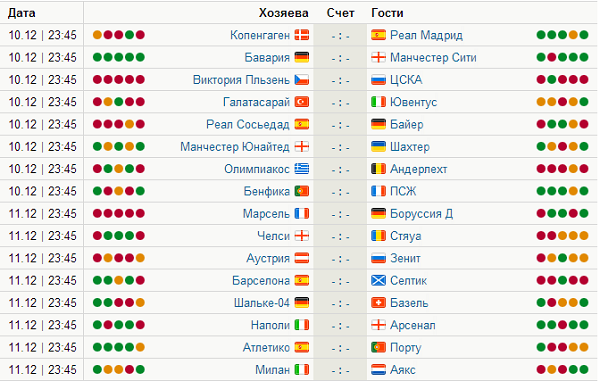Click the Belgian flag next to Андерлехт

[378, 169]
